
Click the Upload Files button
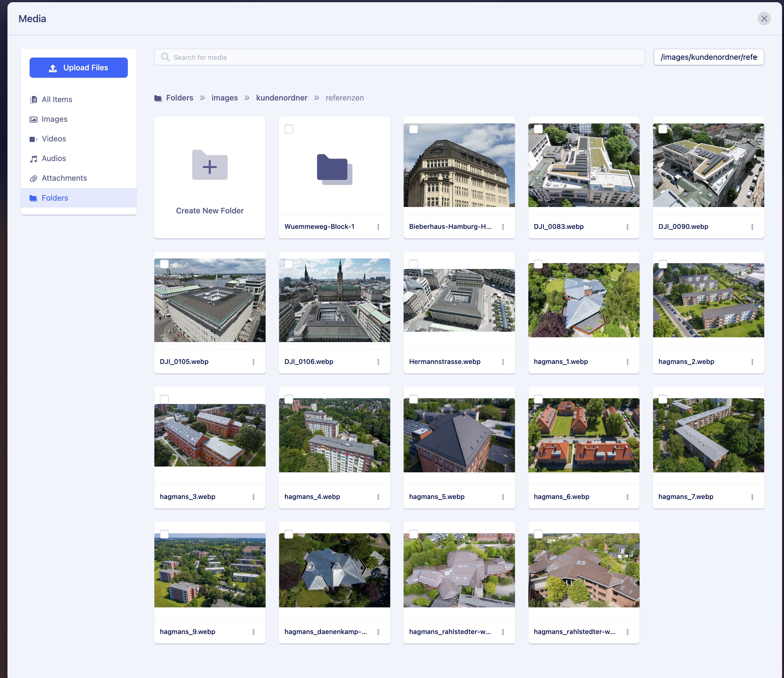pyautogui.click(x=79, y=68)
